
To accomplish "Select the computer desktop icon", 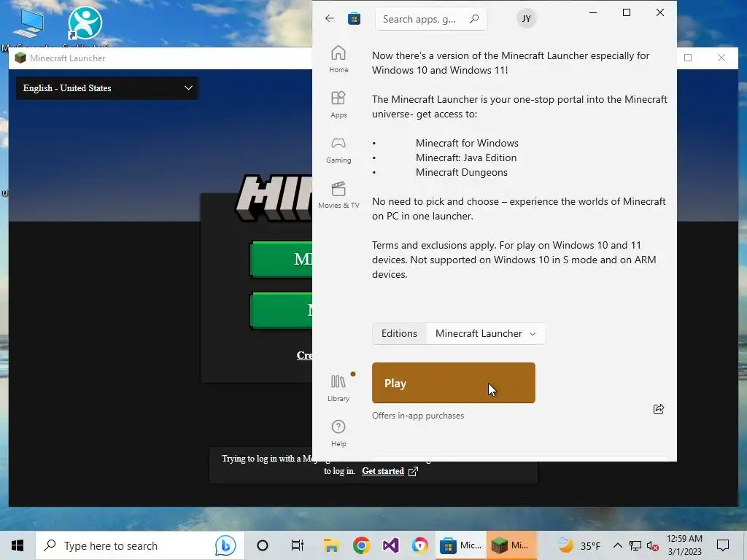I will pyautogui.click(x=28, y=24).
